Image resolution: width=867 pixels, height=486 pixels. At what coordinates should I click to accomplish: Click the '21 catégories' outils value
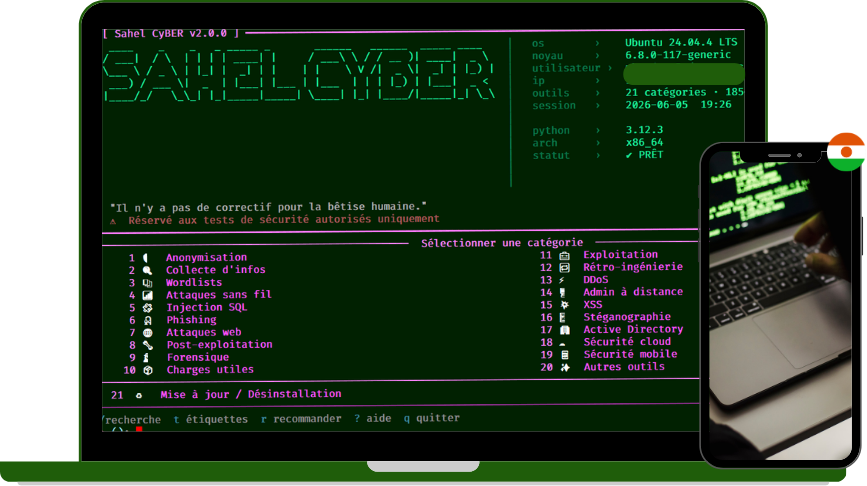pos(666,92)
